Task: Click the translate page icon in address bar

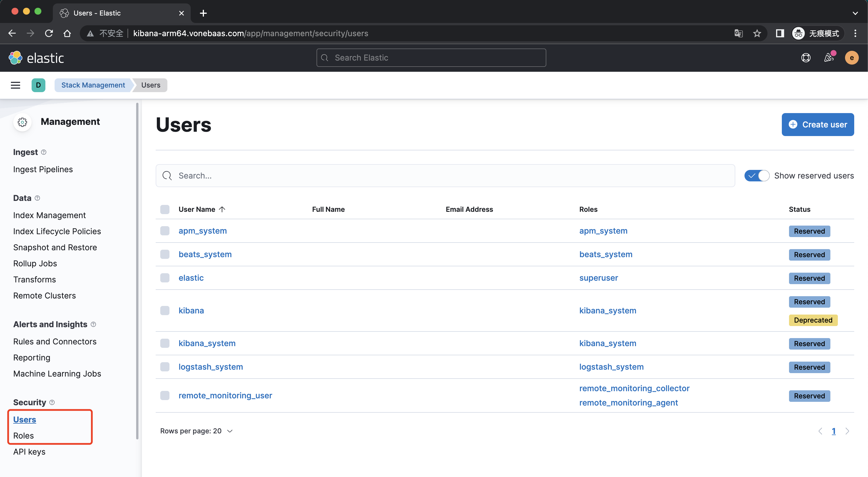Action: (738, 33)
